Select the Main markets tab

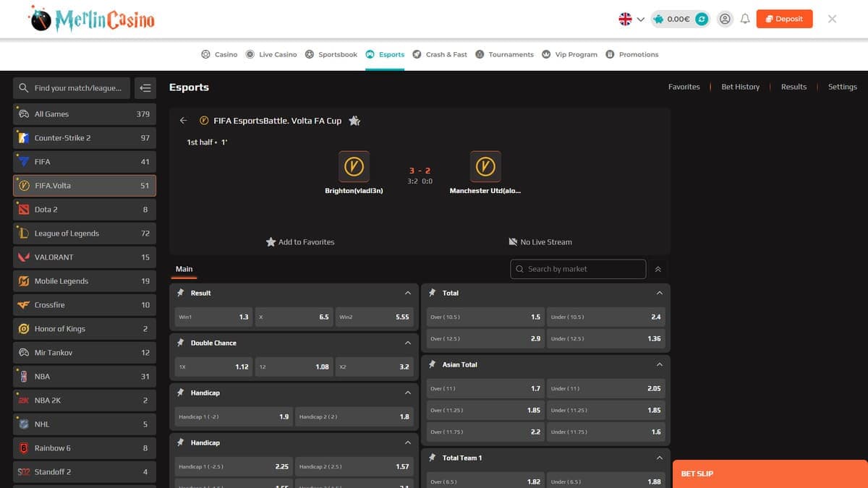coord(184,269)
